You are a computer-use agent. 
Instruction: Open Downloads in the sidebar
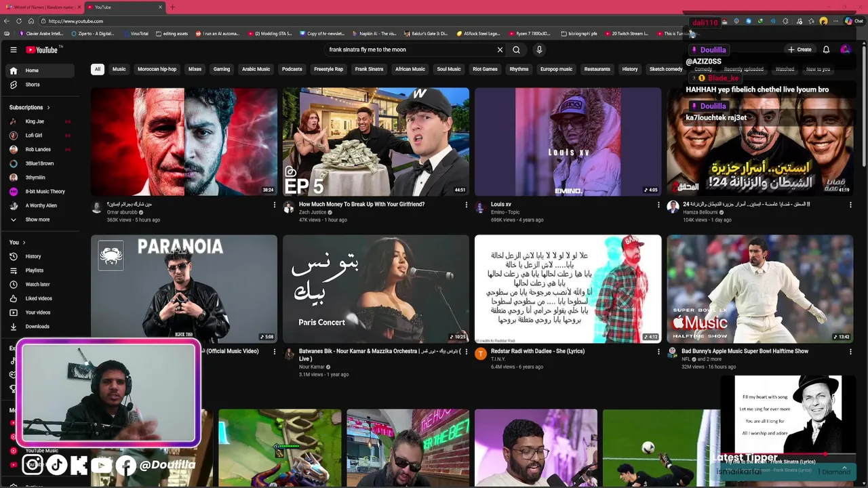point(41,327)
